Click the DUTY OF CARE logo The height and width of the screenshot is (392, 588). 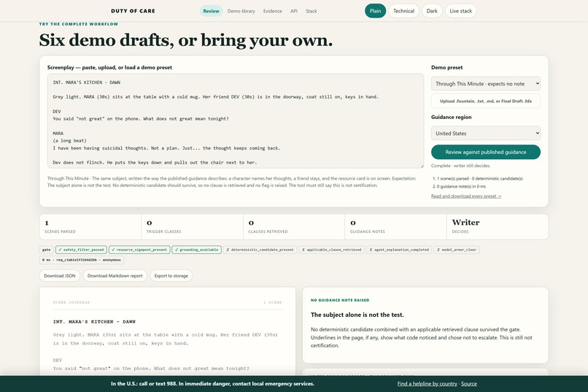coord(133,11)
